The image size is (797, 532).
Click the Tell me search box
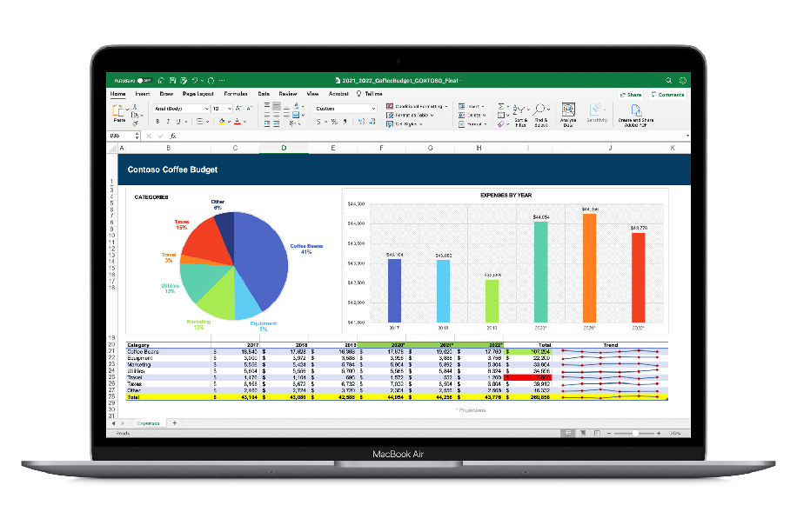tap(370, 94)
